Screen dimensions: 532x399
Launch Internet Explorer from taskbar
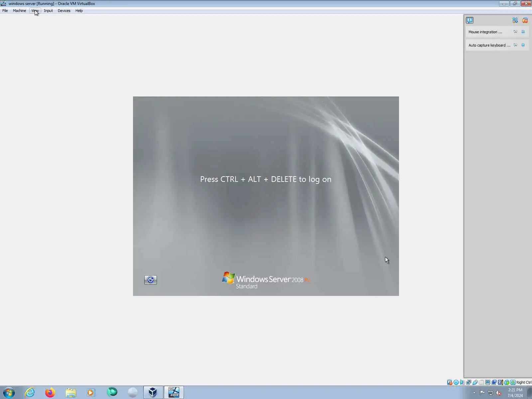point(30,392)
